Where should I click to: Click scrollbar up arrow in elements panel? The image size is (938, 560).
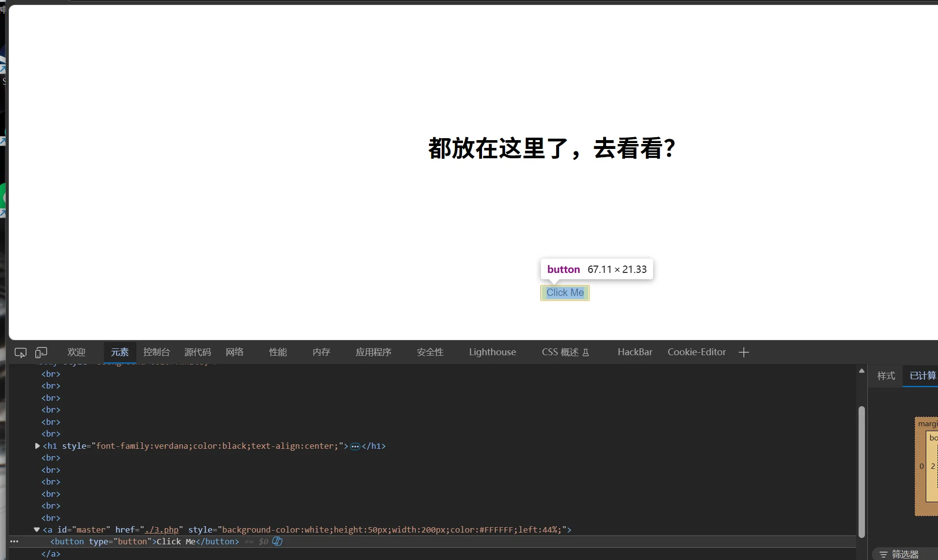click(862, 371)
